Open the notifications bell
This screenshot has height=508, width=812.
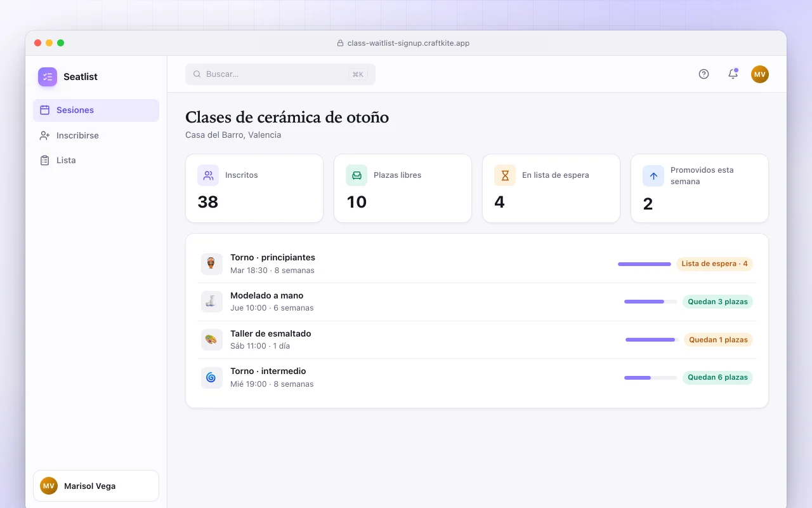pyautogui.click(x=733, y=74)
